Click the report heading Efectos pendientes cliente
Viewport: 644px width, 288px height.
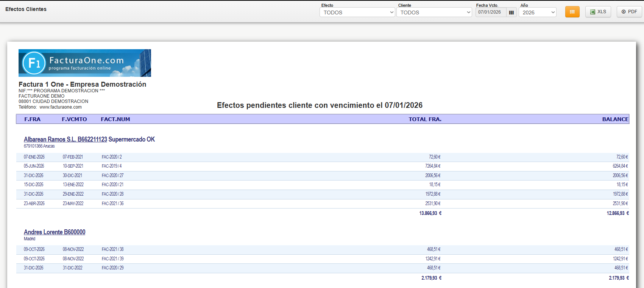click(x=320, y=105)
